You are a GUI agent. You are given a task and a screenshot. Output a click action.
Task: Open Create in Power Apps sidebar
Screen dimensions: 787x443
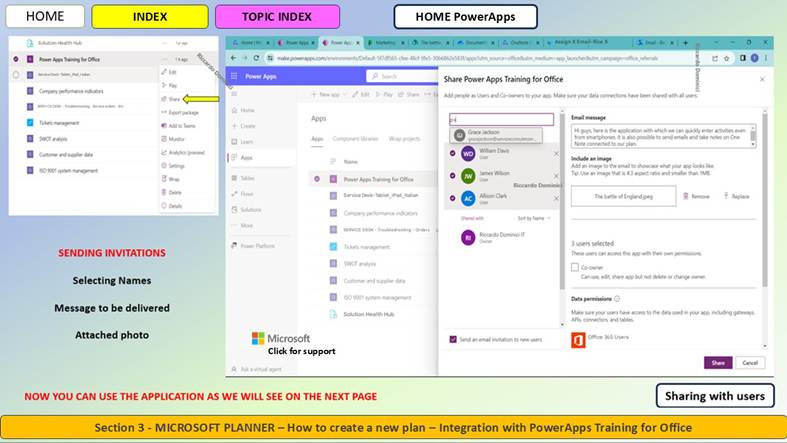pos(244,126)
